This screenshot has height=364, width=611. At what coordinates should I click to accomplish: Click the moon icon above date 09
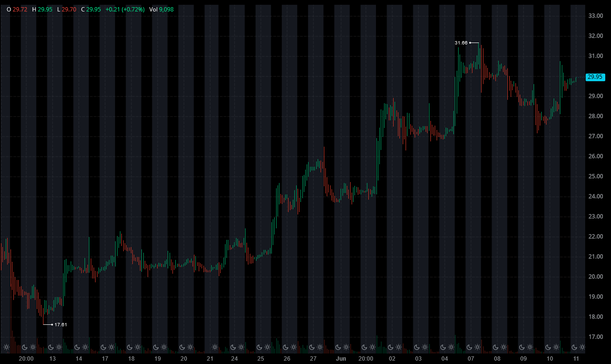coord(522,347)
